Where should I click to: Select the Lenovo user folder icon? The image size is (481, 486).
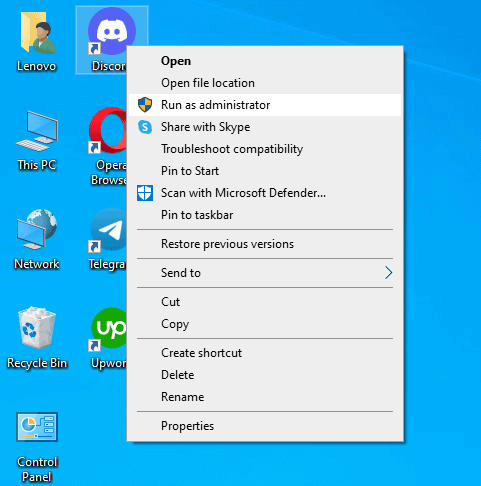click(x=37, y=33)
